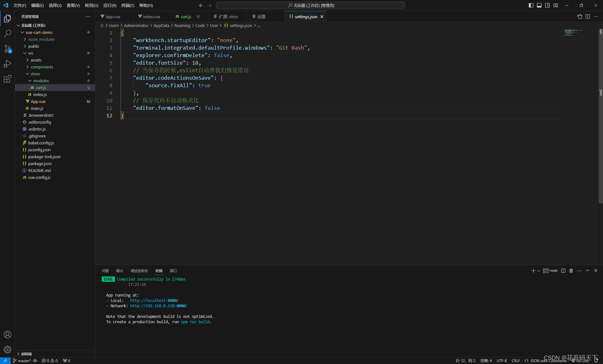603x364 pixels.
Task: Select the UTF-8 encoding in status bar
Action: coord(502,361)
